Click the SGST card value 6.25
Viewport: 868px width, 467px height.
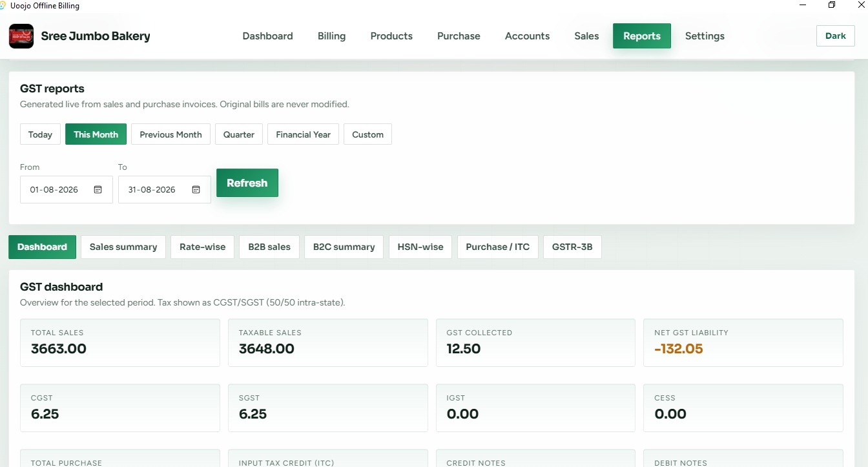[253, 414]
